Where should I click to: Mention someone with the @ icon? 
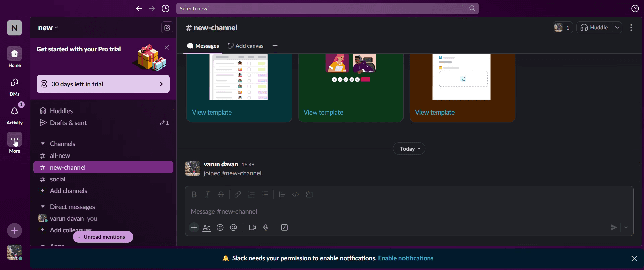[233, 228]
